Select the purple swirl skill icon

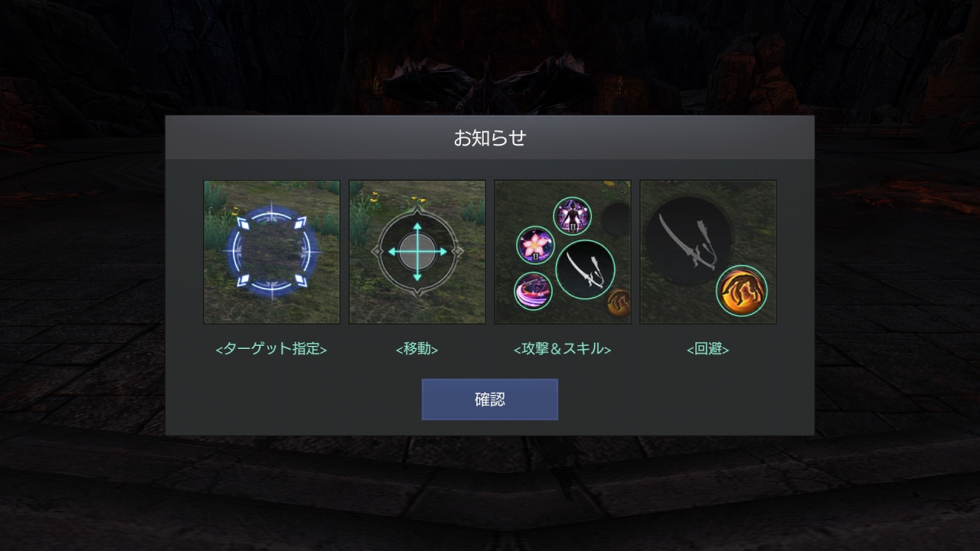point(534,291)
